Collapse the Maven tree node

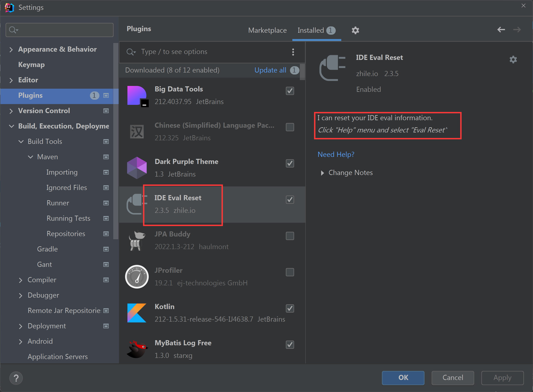click(x=30, y=157)
